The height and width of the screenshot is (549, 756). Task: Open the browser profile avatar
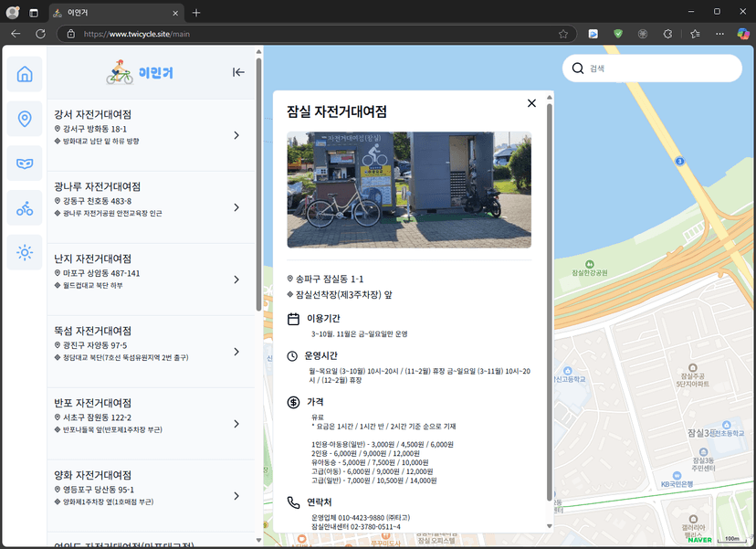13,13
